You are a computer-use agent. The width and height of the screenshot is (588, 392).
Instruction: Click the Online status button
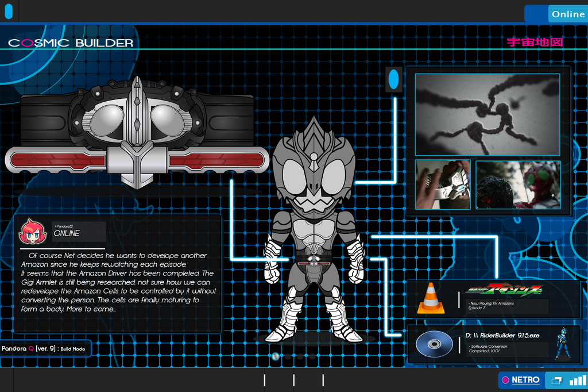[x=568, y=14]
